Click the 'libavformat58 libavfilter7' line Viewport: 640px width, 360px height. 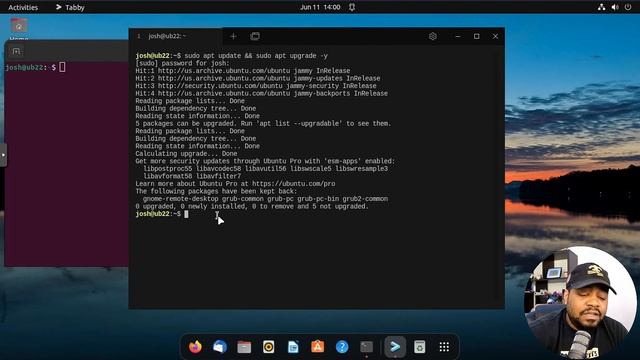point(192,176)
